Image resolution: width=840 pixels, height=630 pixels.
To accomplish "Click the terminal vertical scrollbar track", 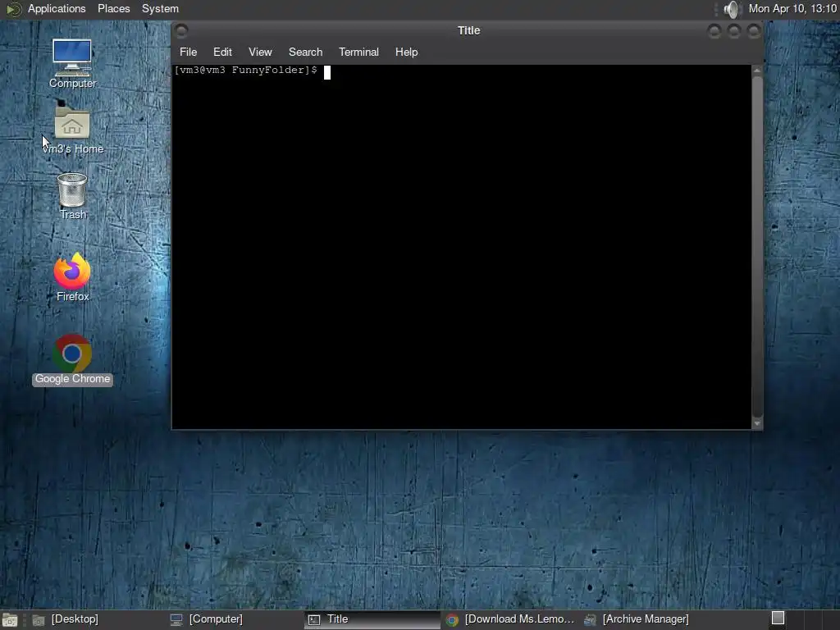I will click(x=757, y=247).
